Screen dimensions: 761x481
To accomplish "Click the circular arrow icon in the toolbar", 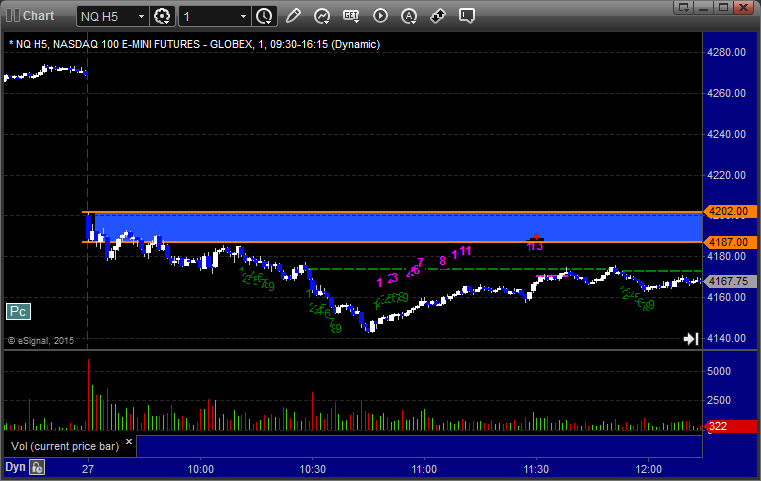I will pyautogui.click(x=322, y=16).
